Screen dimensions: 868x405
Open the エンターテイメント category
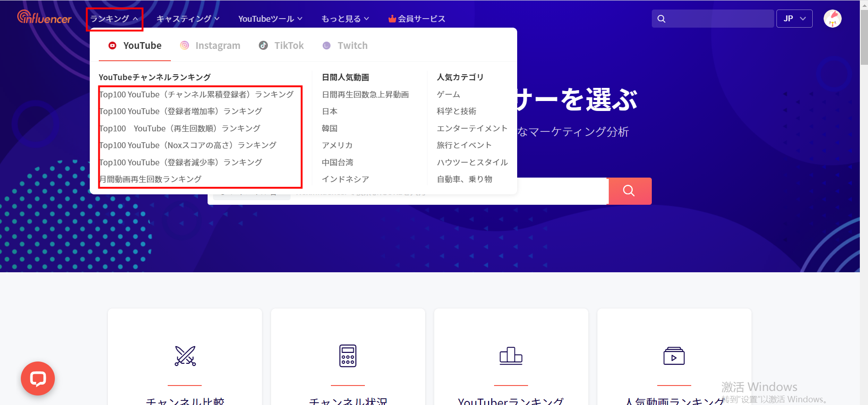pyautogui.click(x=472, y=128)
